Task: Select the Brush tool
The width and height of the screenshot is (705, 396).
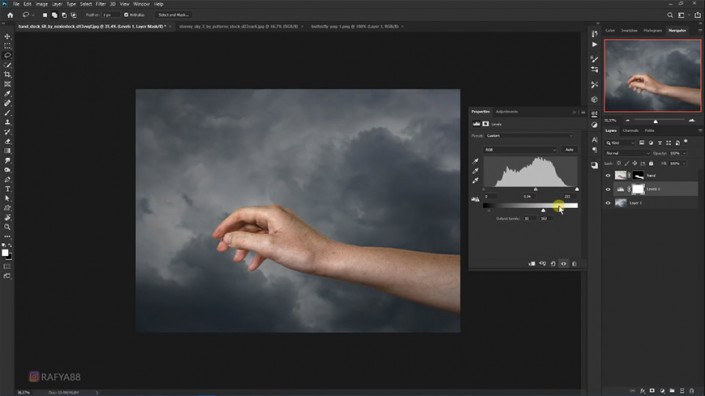Action: (7, 113)
